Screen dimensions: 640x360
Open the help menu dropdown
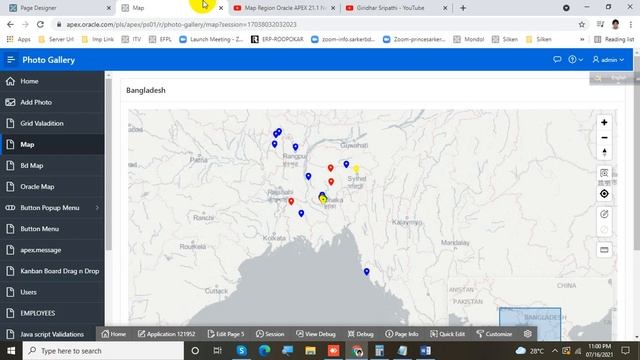(576, 60)
